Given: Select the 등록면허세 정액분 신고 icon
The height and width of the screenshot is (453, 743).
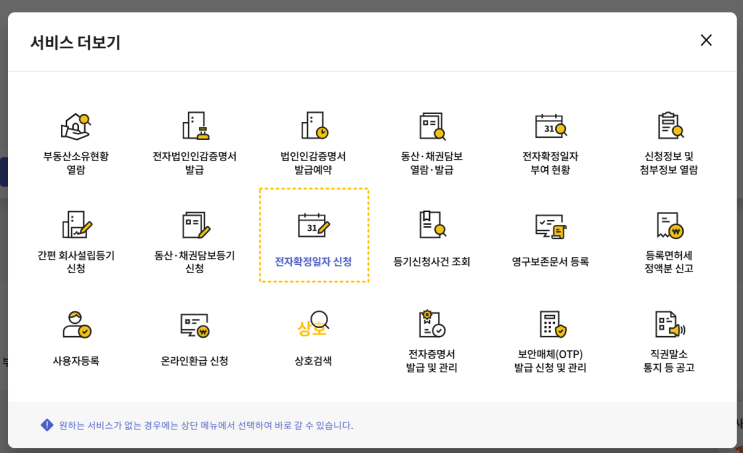Looking at the screenshot, I should pos(670,225).
